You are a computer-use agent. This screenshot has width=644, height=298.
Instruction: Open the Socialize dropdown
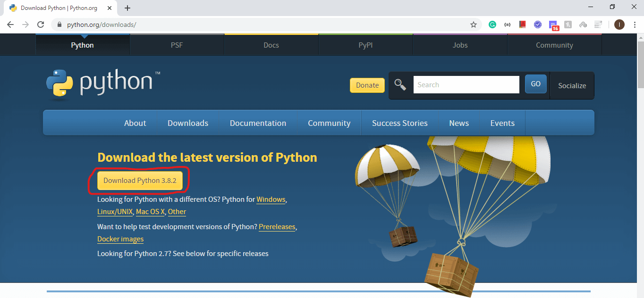pyautogui.click(x=572, y=85)
